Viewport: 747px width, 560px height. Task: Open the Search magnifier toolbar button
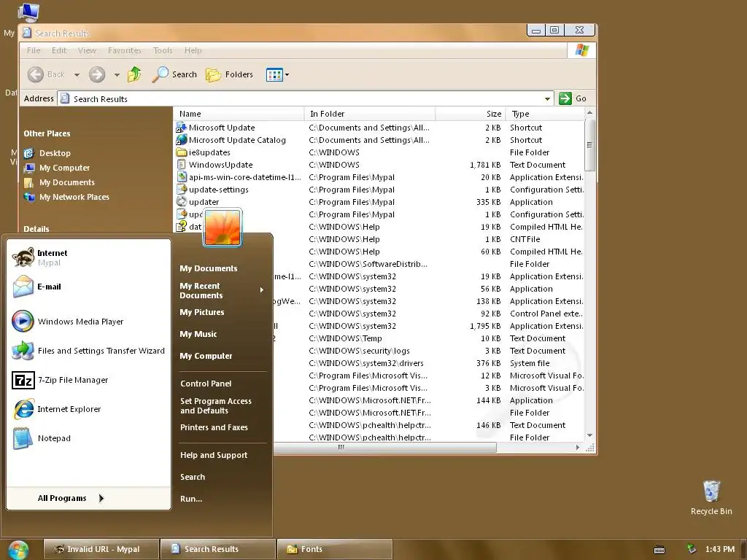point(174,74)
